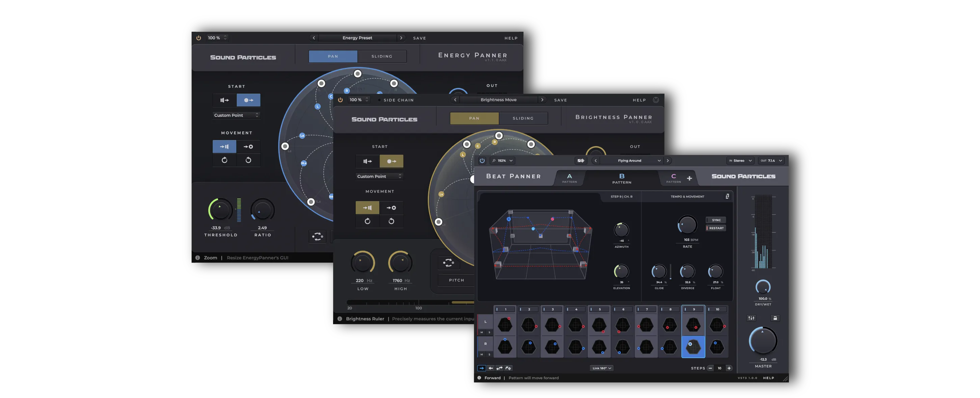Image resolution: width=980 pixels, height=398 pixels.
Task: Toggle SYNC in Beat Panner
Action: (716, 220)
